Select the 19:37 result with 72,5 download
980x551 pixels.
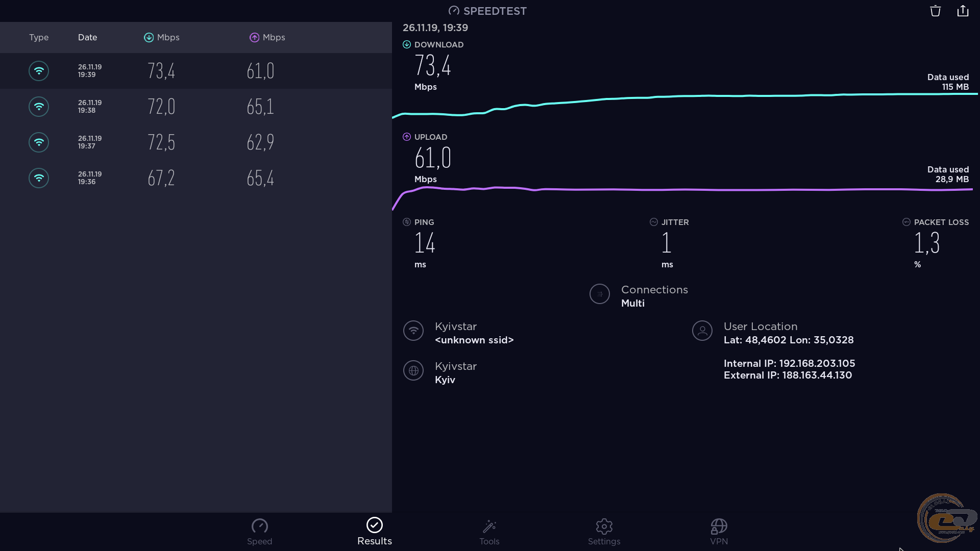tap(195, 142)
